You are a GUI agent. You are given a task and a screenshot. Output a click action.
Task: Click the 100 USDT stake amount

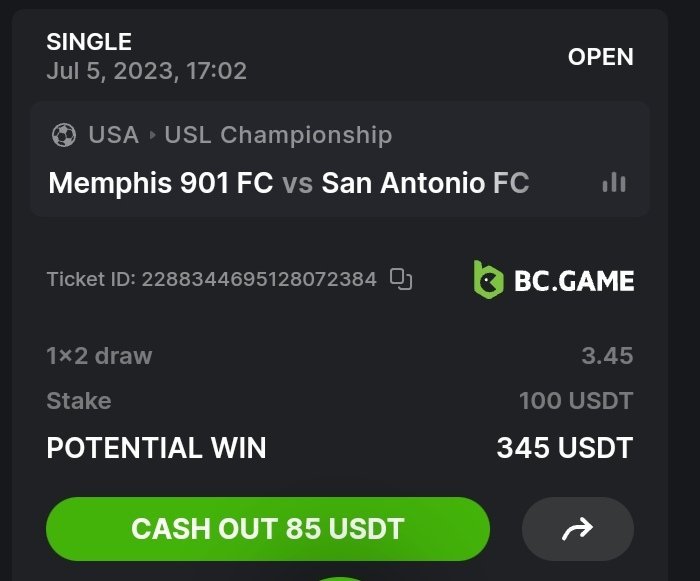(576, 401)
